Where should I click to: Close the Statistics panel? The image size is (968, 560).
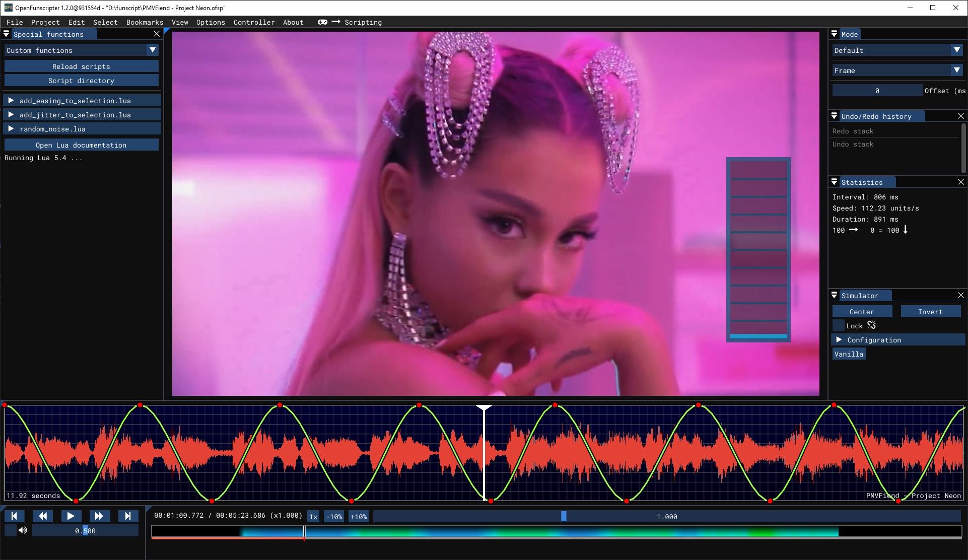961,182
